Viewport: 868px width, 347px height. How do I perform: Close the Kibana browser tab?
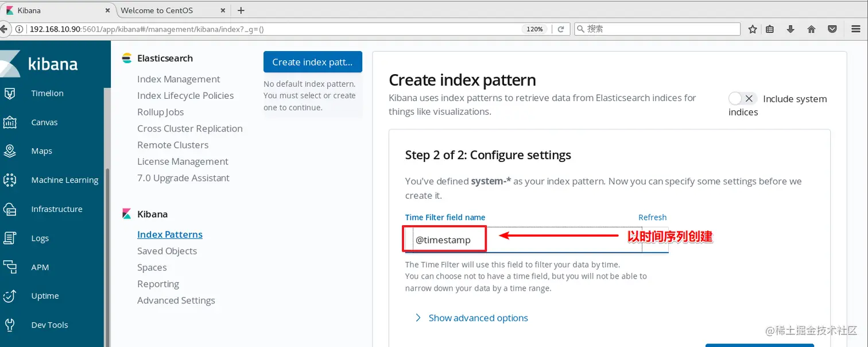pos(107,10)
